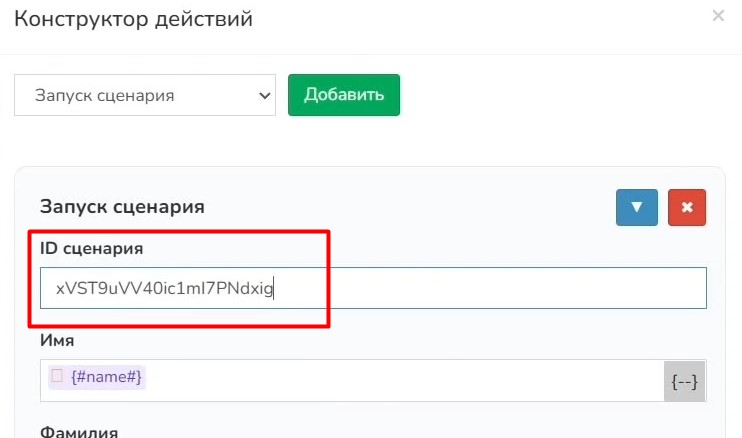The image size is (742, 438).
Task: Click empty area of the Имя field
Action: click(400, 380)
